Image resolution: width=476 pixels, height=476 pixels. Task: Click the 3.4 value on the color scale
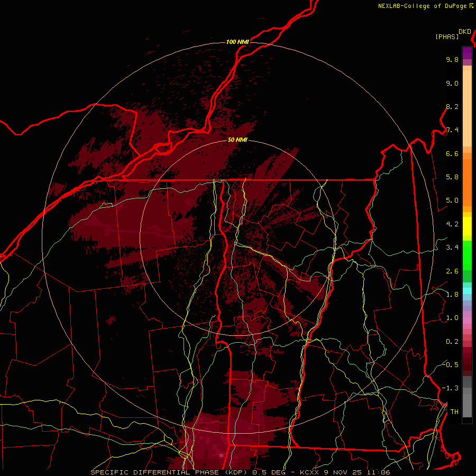click(x=452, y=248)
